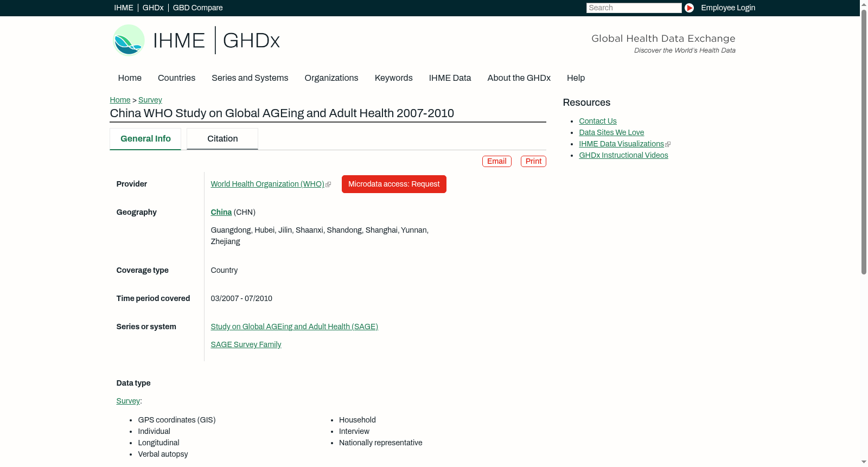Click the 'Interview' list item
Viewport: 868px width, 467px height.
point(354,431)
